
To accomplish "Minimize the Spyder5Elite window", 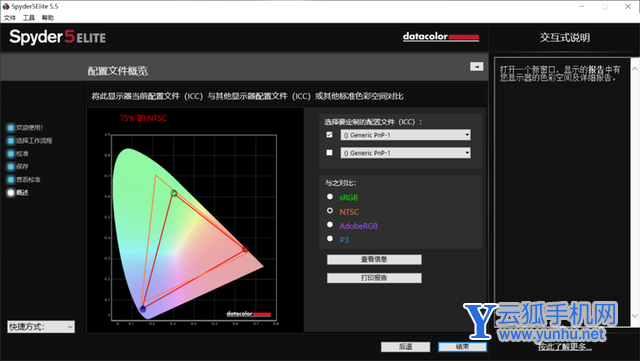I will click(582, 7).
